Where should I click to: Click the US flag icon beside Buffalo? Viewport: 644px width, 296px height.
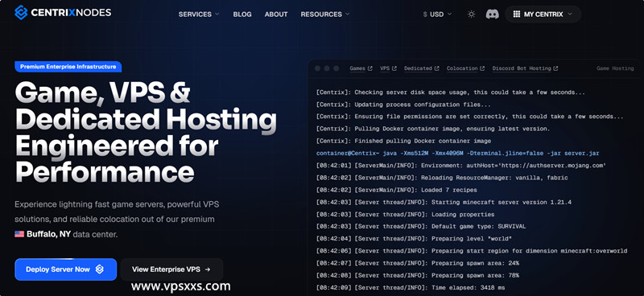(19, 234)
